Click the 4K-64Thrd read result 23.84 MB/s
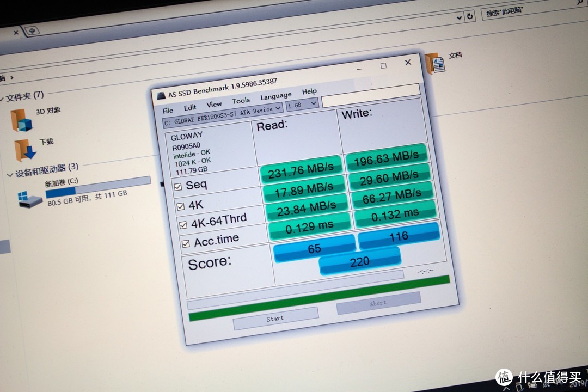Viewport: 588px width, 392px height. pos(307,208)
